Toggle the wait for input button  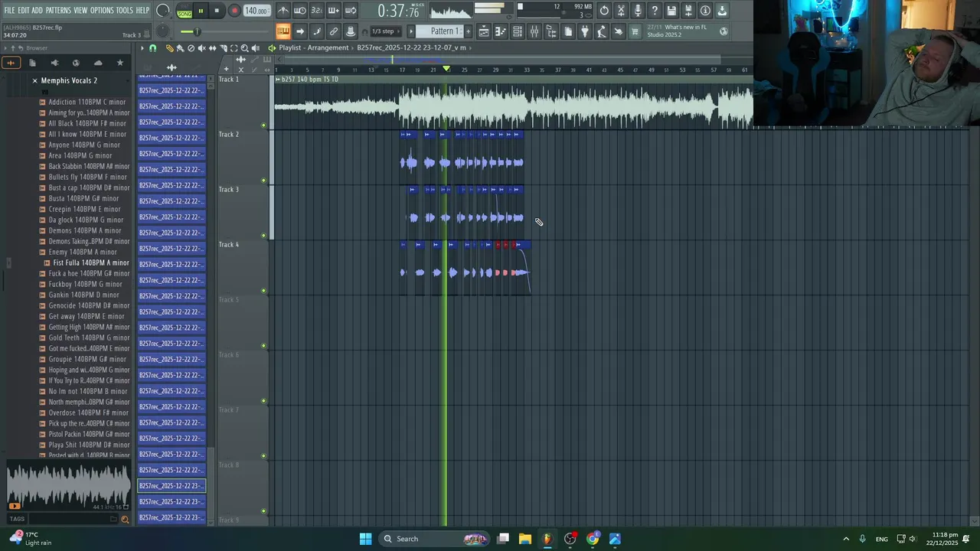click(300, 11)
